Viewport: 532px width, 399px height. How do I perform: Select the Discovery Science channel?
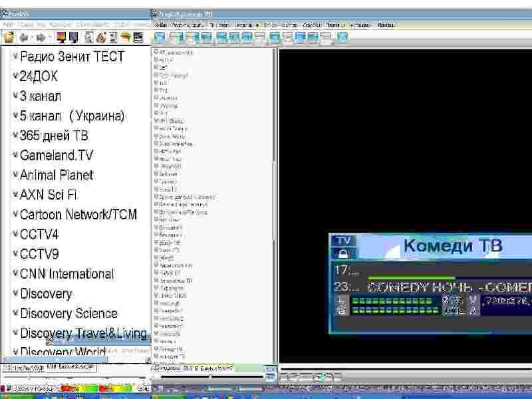click(x=68, y=313)
